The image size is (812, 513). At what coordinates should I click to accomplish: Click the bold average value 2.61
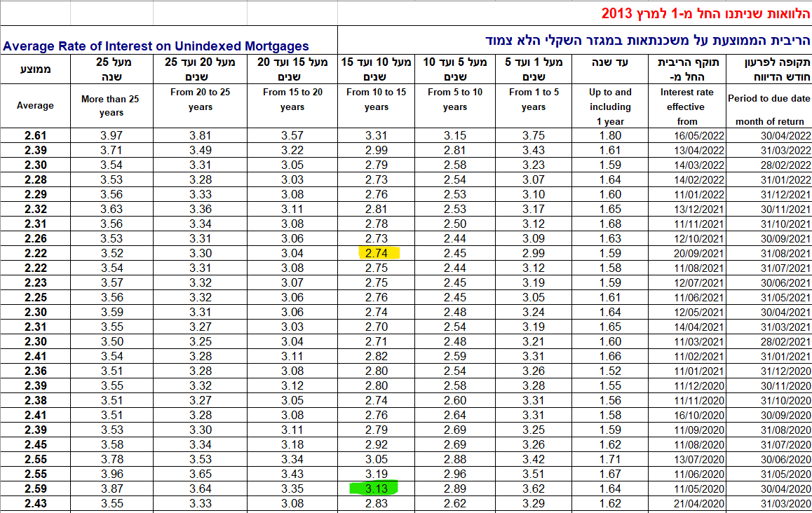(x=35, y=135)
